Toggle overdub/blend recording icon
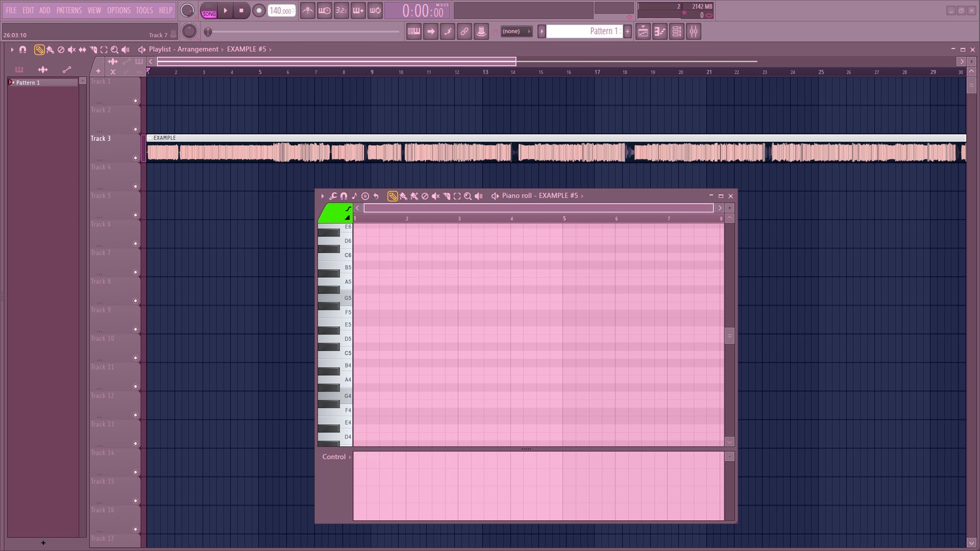 point(358,10)
